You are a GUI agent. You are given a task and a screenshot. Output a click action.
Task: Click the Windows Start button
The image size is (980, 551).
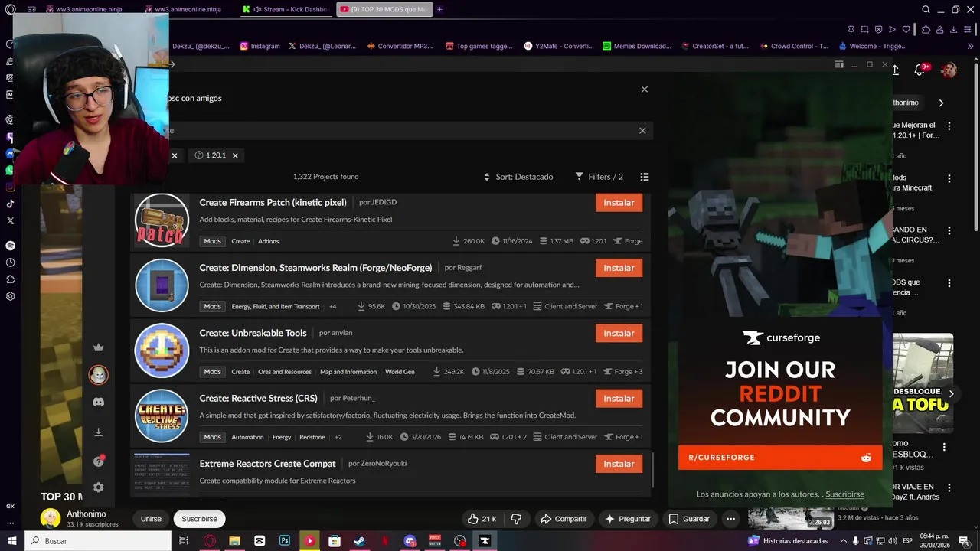click(11, 541)
